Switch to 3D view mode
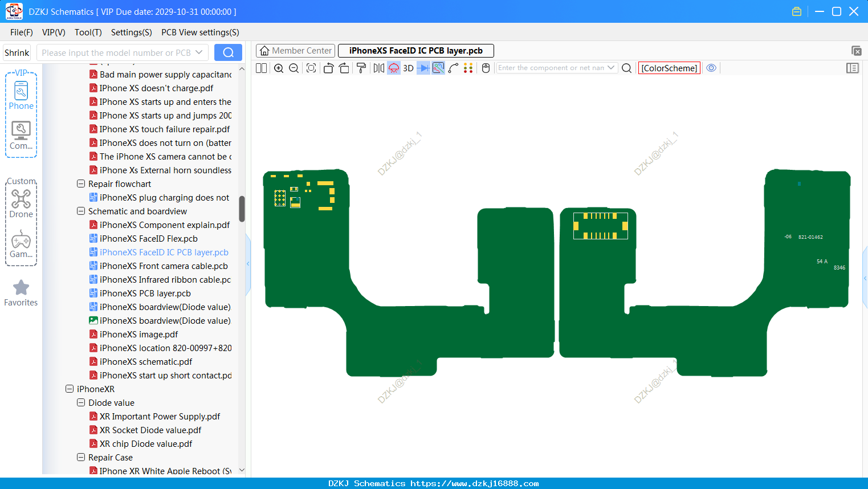 point(408,68)
